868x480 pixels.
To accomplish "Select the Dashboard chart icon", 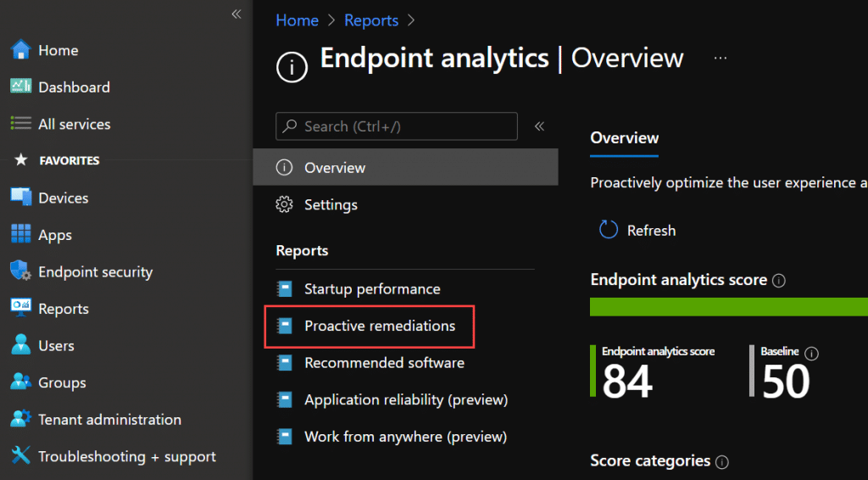I will pyautogui.click(x=21, y=87).
